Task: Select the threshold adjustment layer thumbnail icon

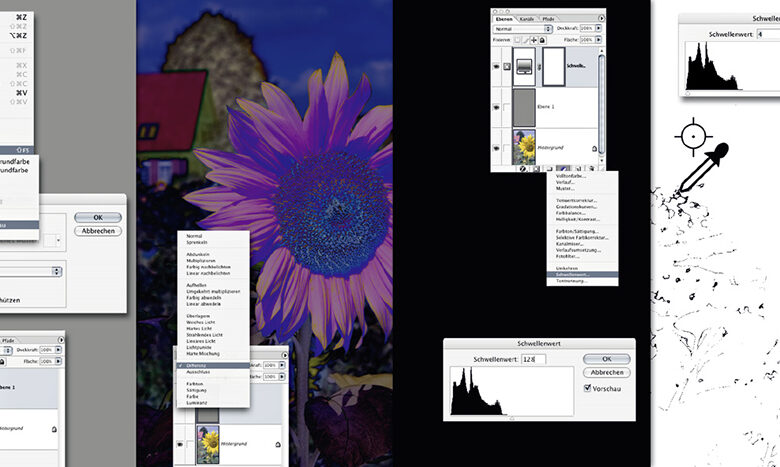Action: click(523, 67)
